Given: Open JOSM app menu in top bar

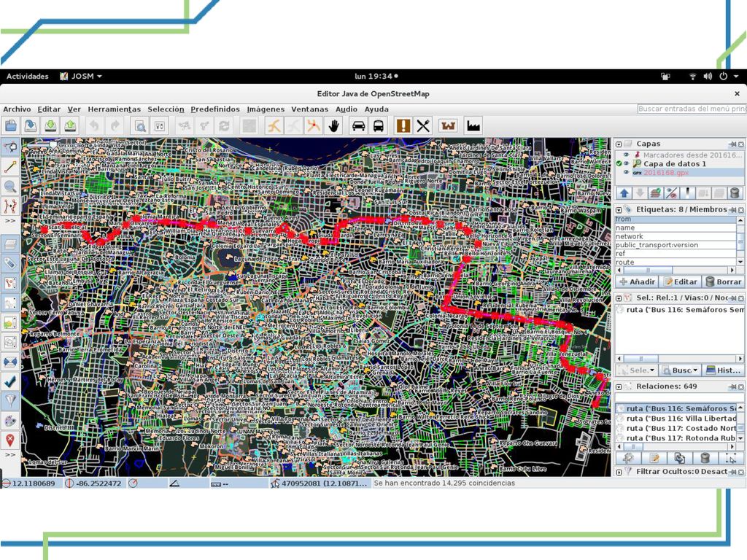Looking at the screenshot, I should [80, 76].
